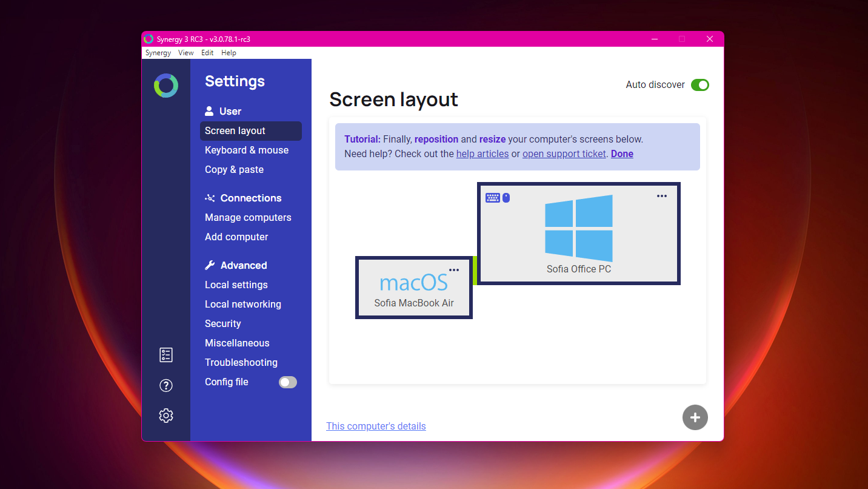Click the open support ticket link

564,154
